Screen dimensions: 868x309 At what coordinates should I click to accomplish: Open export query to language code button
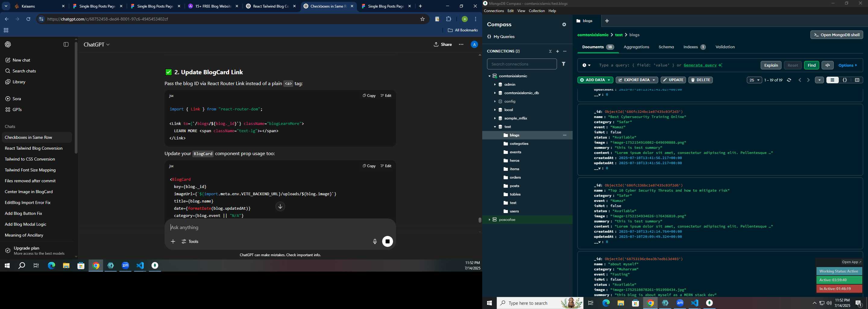coord(828,65)
